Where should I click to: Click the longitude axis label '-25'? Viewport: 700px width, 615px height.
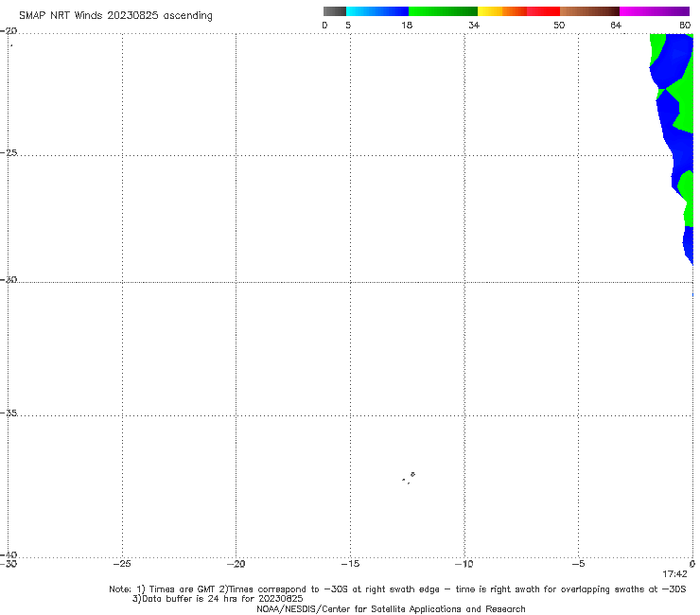coord(122,564)
